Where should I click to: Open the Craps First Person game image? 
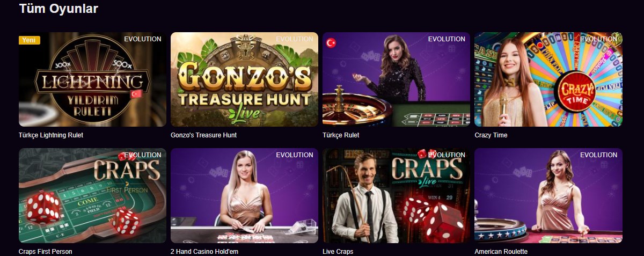coord(92,196)
